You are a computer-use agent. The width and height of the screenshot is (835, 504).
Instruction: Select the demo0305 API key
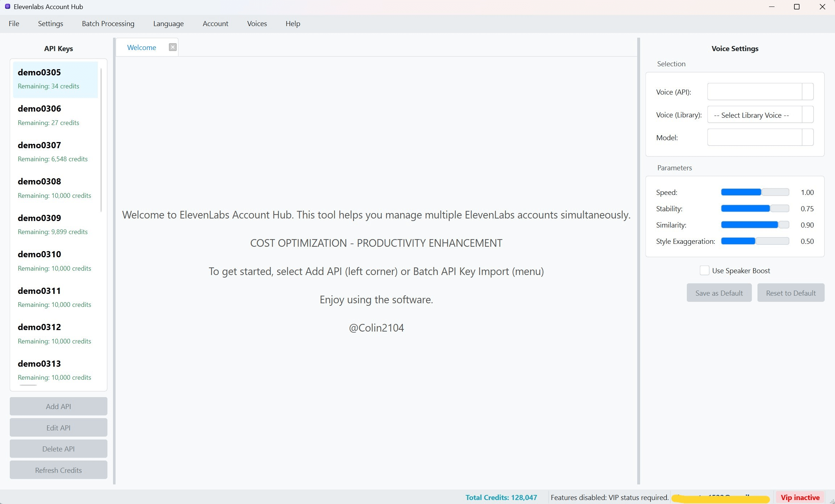[55, 79]
